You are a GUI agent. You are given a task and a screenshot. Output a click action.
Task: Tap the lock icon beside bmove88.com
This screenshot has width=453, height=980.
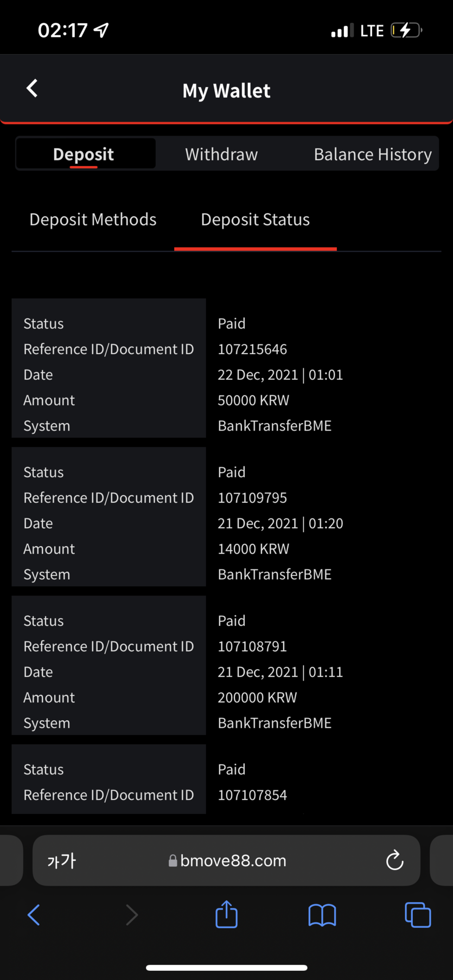point(173,861)
